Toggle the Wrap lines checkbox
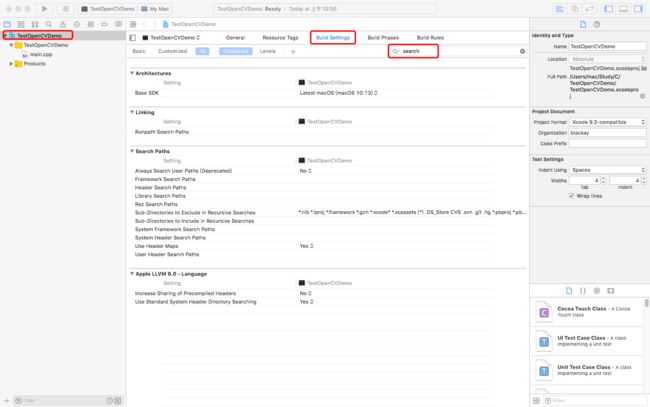 point(571,196)
